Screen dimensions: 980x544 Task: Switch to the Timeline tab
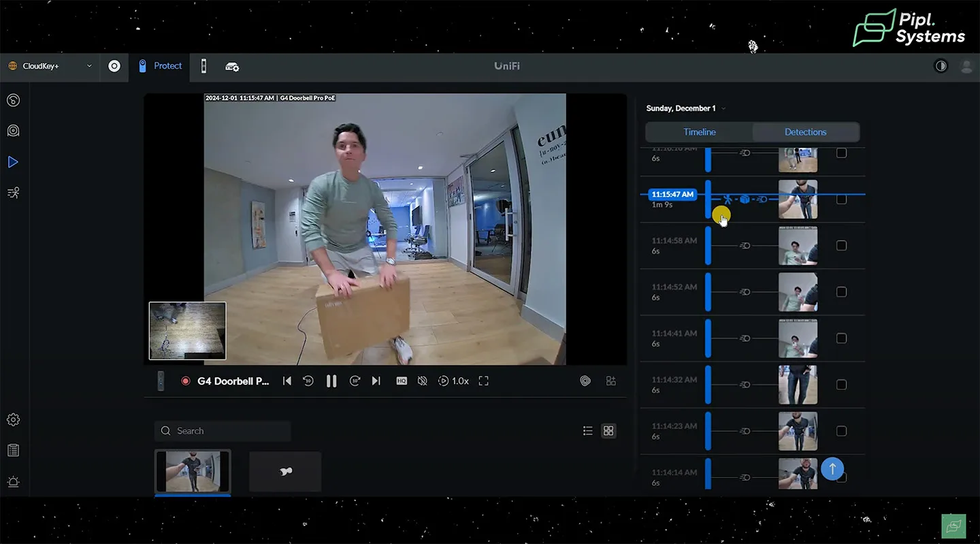(x=700, y=132)
